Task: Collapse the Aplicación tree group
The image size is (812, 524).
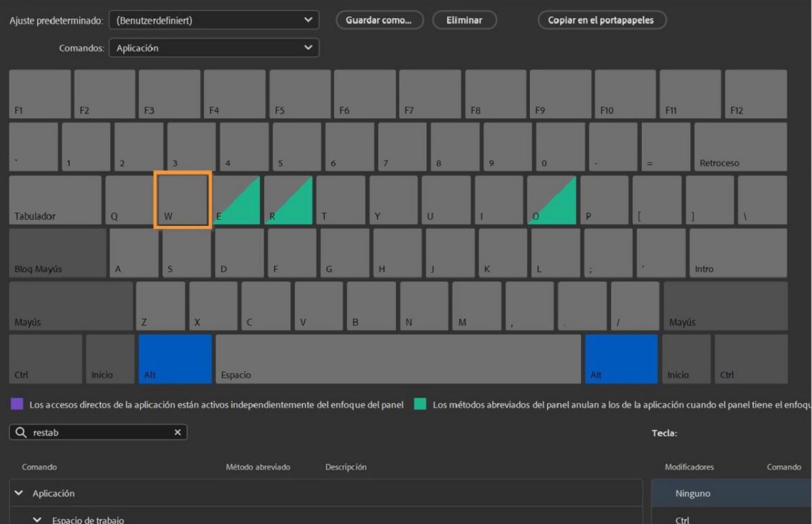Action: coord(18,494)
